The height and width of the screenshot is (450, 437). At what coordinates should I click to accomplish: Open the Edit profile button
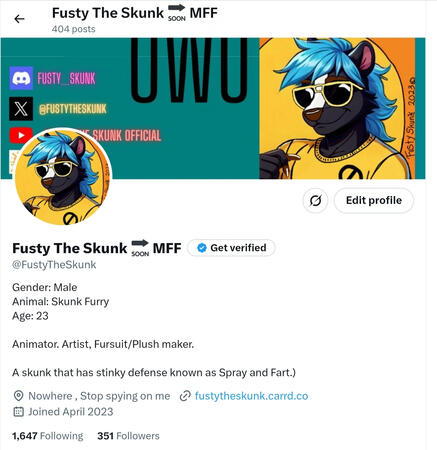click(374, 200)
